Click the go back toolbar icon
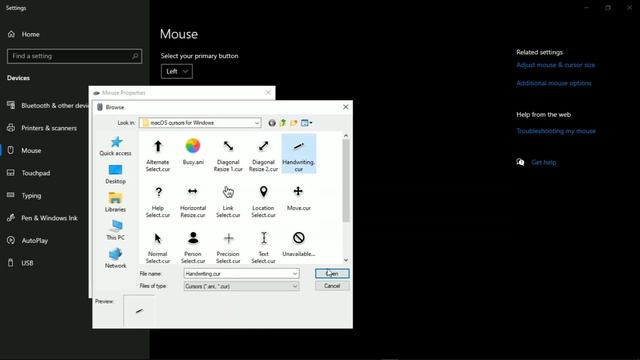Screen dimensions: 640x360 [x=272, y=123]
